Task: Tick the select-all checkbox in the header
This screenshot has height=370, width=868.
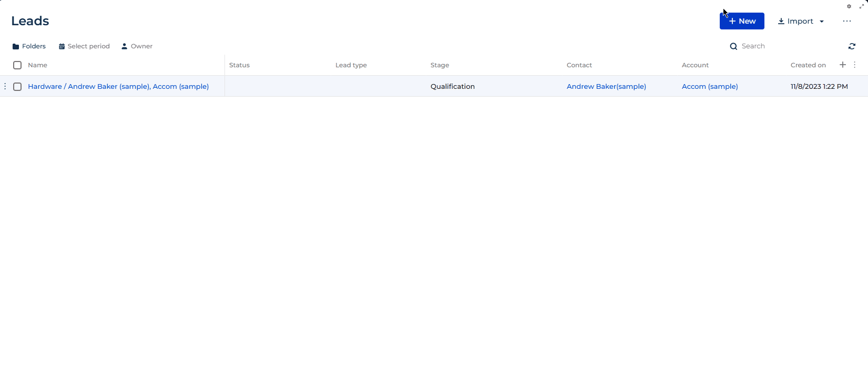Action: pyautogui.click(x=17, y=65)
